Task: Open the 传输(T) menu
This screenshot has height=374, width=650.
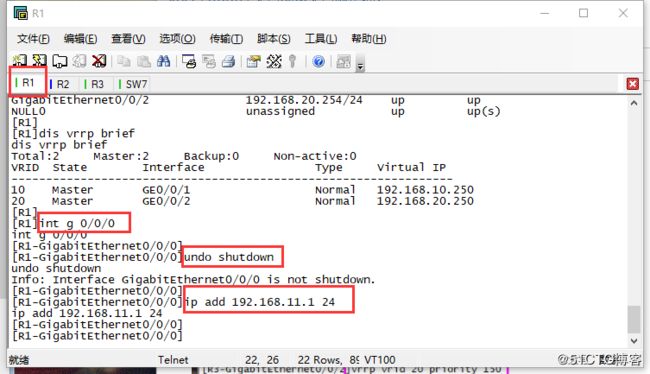Action: click(x=226, y=39)
